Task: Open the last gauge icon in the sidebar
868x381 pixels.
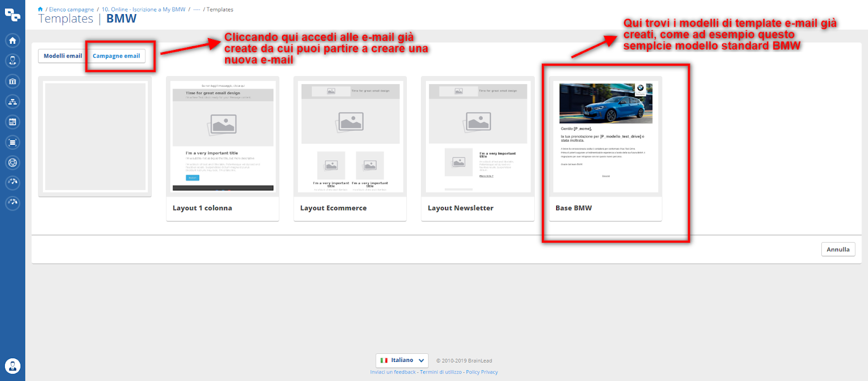Action: click(x=12, y=203)
